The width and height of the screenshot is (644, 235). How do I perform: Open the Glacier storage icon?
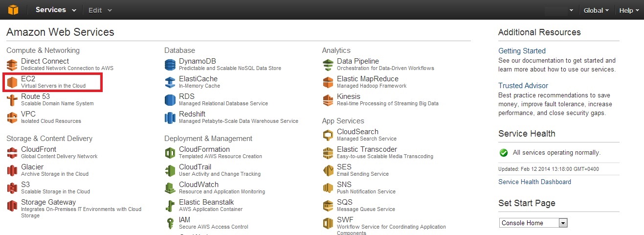point(12,170)
